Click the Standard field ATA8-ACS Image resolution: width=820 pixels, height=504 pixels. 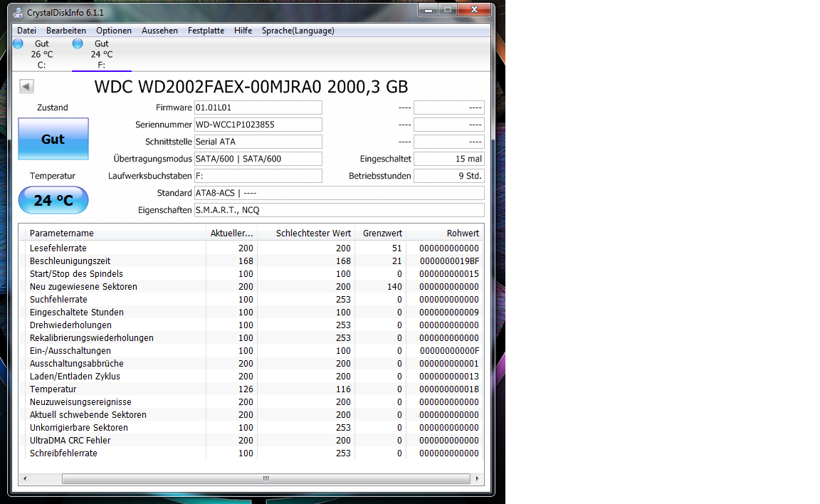tap(339, 193)
